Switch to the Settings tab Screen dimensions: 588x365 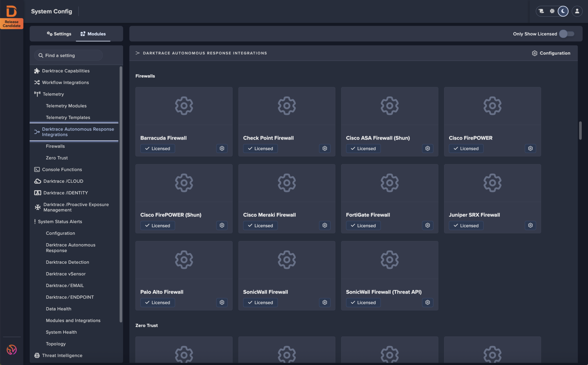point(59,34)
